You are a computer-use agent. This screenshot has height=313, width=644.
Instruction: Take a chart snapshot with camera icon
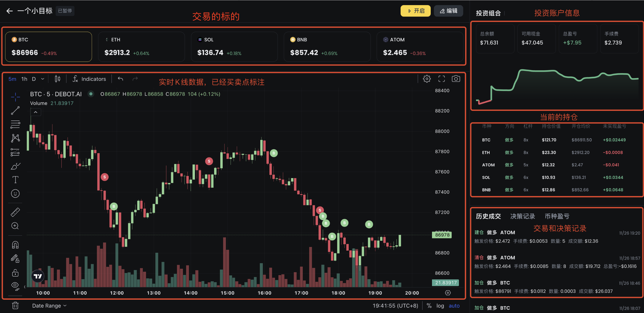coord(456,79)
